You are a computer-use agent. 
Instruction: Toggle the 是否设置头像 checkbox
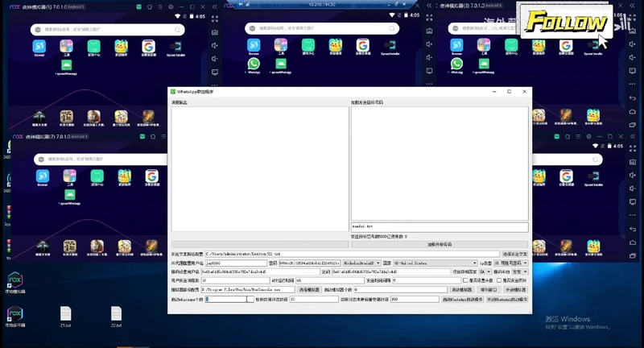click(465, 280)
